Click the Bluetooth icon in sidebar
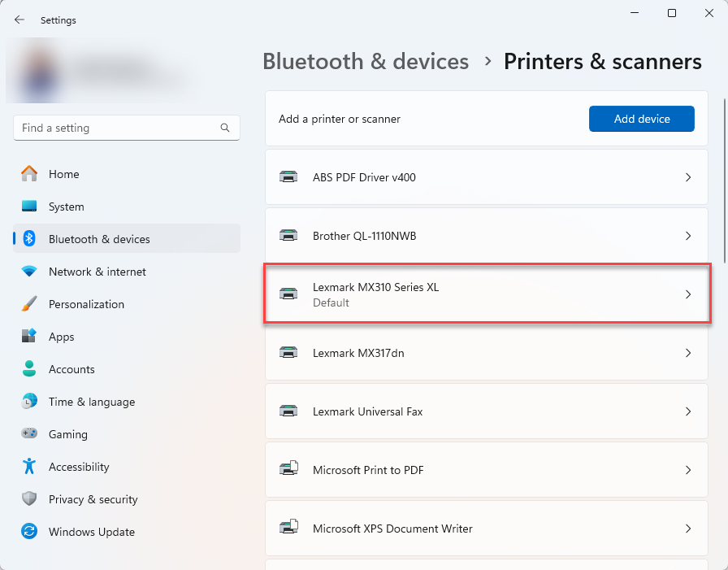The image size is (728, 570). tap(29, 239)
